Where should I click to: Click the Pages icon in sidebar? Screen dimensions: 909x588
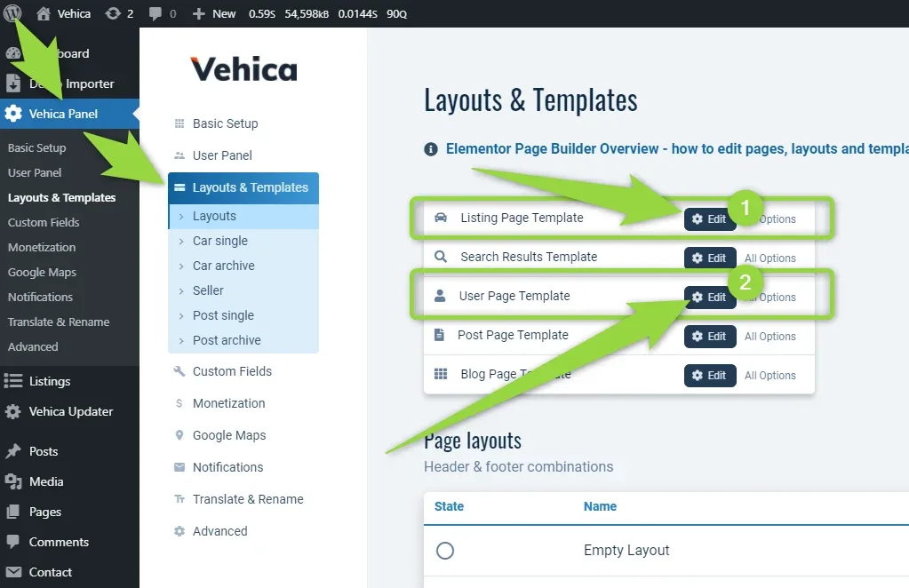pyautogui.click(x=12, y=512)
